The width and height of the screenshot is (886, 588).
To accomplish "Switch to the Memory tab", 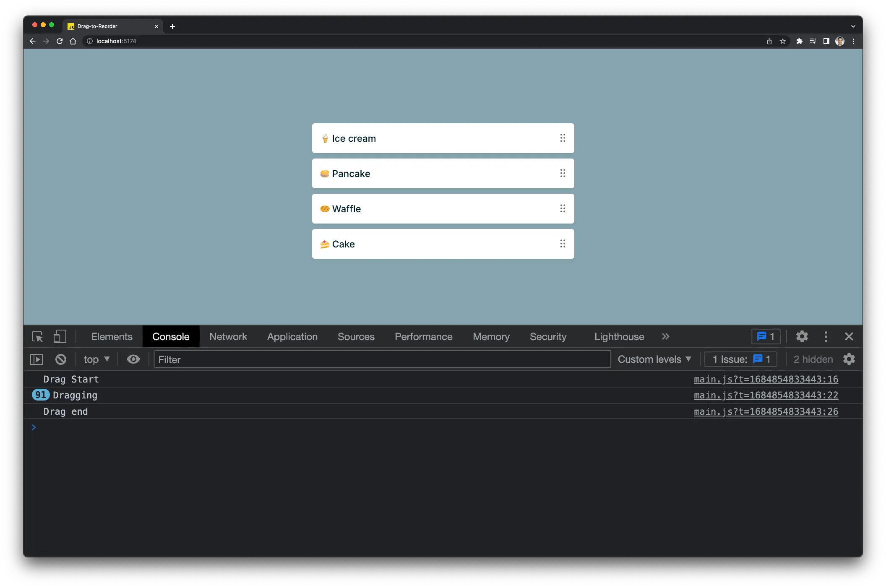I will pos(491,337).
